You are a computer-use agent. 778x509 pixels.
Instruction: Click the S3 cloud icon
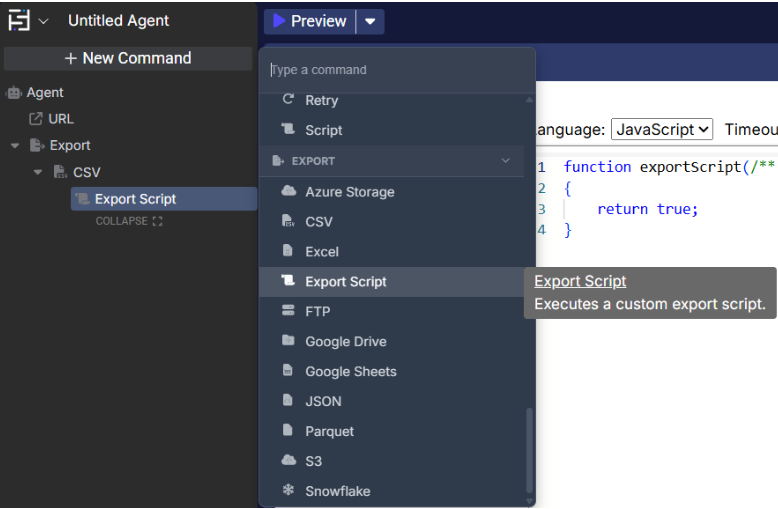pyautogui.click(x=289, y=461)
